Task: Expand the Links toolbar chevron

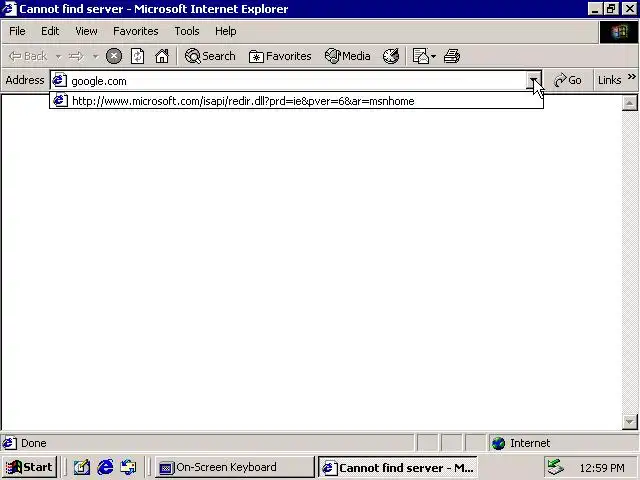Action: click(631, 76)
